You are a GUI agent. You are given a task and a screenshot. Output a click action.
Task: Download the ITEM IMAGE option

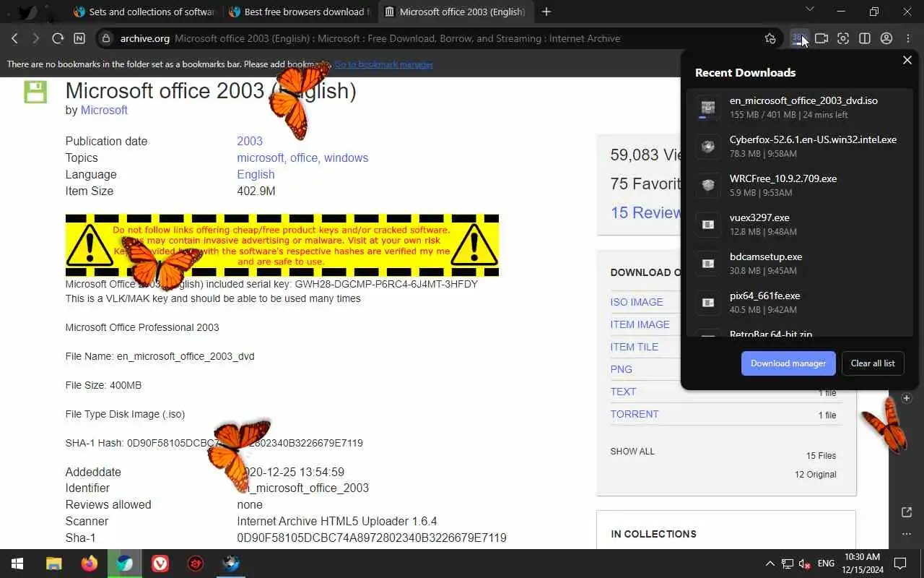(x=640, y=324)
